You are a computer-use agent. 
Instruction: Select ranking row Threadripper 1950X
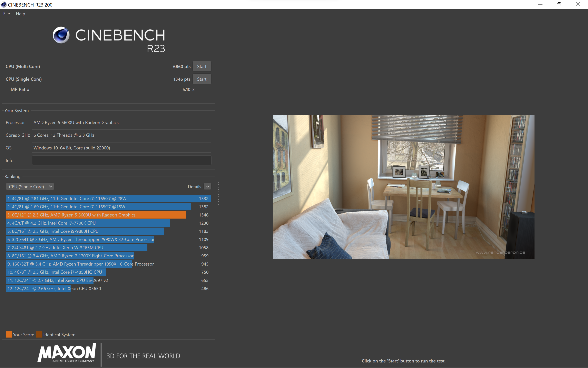click(x=108, y=264)
